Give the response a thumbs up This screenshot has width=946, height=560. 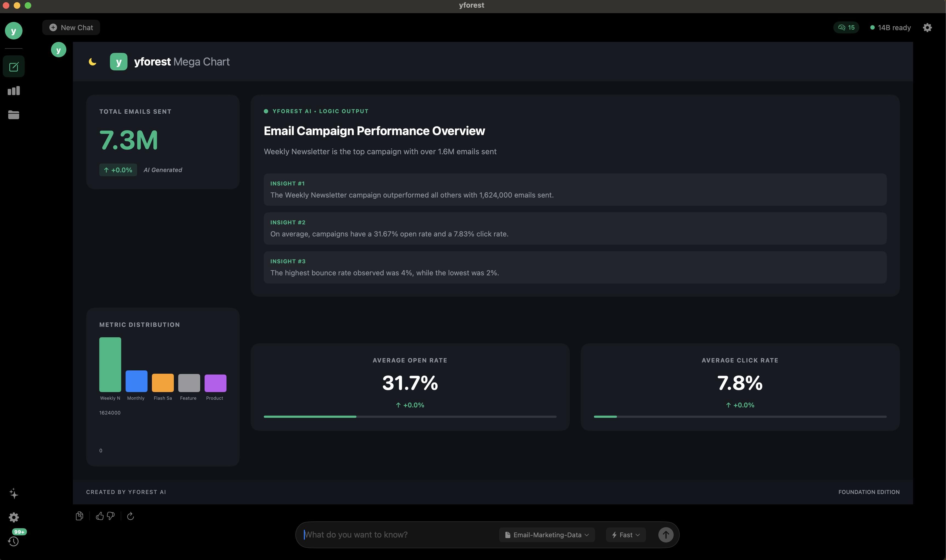tap(100, 516)
